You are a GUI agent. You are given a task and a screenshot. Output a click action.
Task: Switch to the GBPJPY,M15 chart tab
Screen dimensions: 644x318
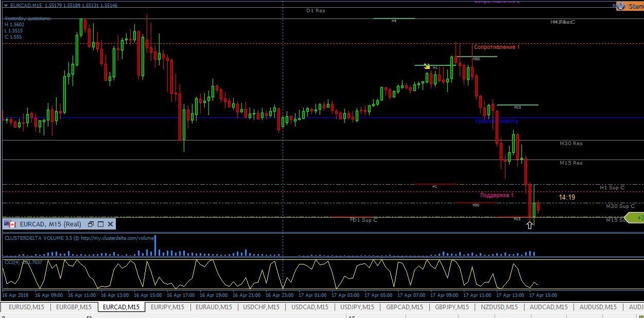(452, 307)
